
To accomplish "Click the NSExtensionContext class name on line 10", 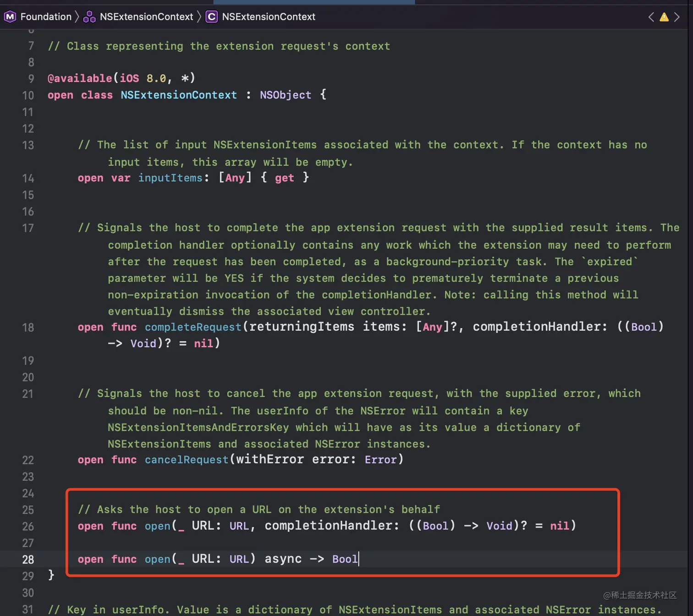I will pos(179,95).
